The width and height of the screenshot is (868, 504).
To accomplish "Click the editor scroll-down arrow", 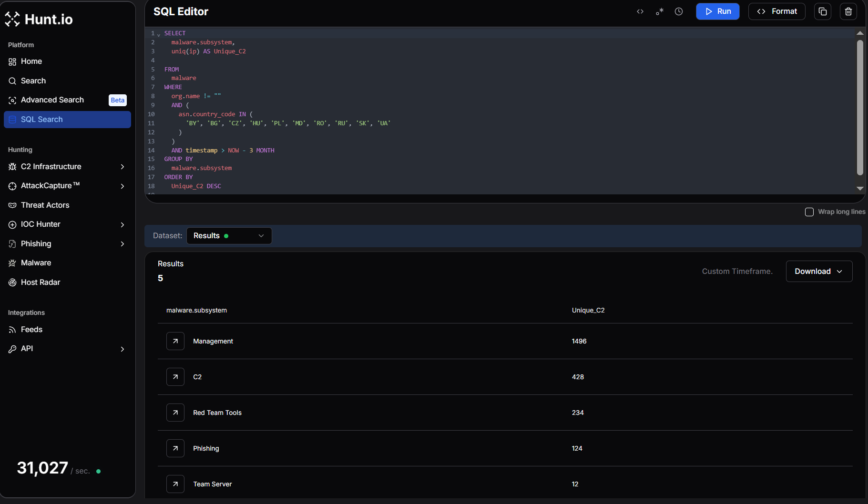I will tap(860, 189).
